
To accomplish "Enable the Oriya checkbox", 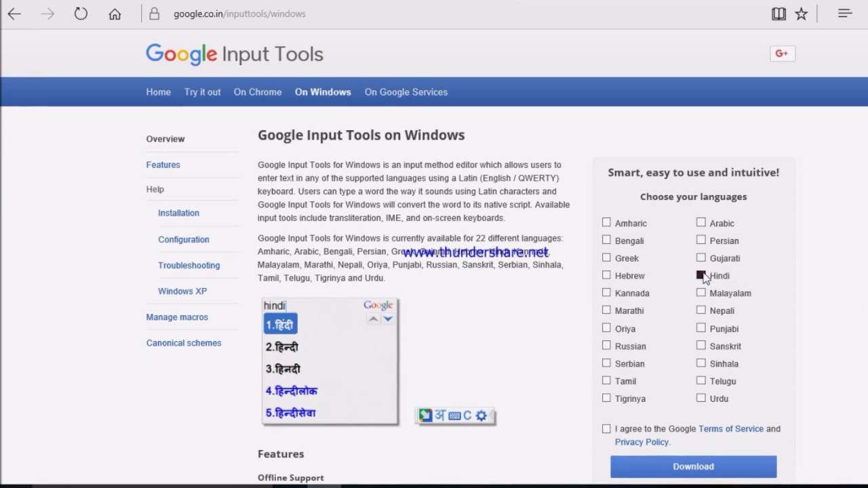I will point(606,328).
